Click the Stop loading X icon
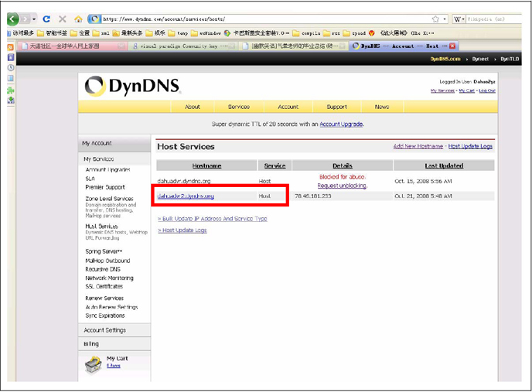 (x=63, y=19)
